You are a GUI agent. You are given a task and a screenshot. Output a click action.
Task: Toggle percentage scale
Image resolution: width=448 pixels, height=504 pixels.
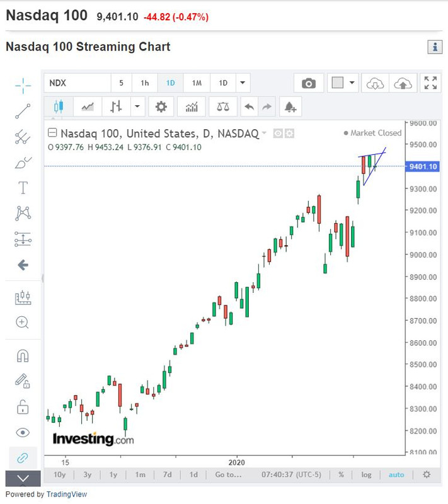coord(341,474)
